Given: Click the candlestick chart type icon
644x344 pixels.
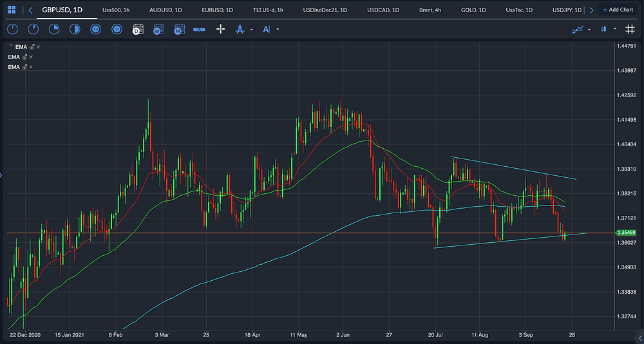Looking at the screenshot, I should coord(603,29).
